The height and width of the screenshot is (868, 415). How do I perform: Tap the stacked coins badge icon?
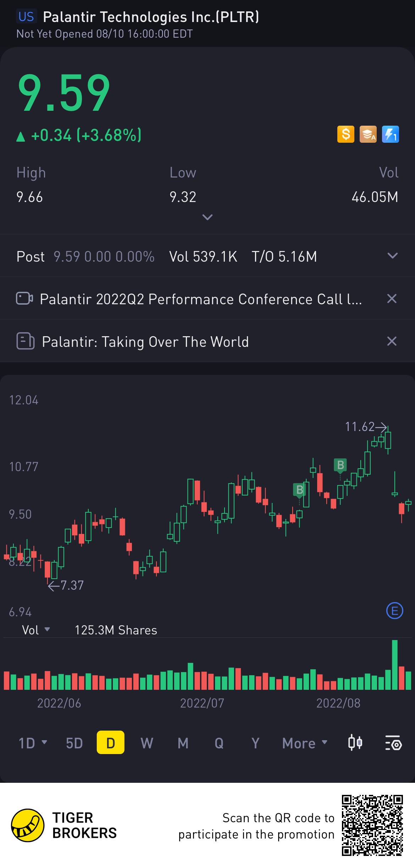[368, 135]
